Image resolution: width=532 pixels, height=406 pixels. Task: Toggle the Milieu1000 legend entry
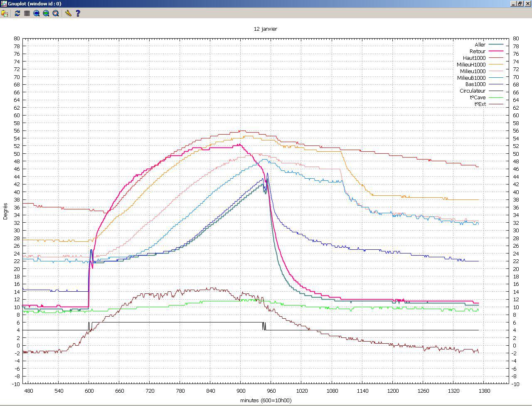tap(482, 71)
